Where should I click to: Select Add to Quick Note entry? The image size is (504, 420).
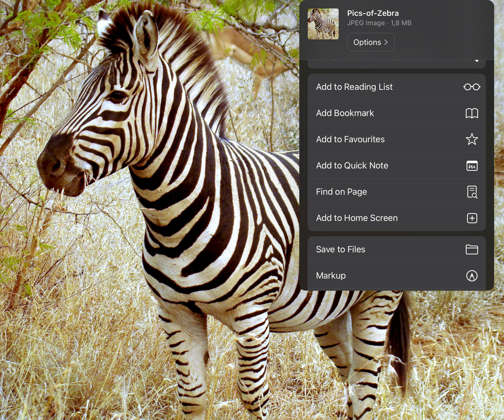pos(352,166)
